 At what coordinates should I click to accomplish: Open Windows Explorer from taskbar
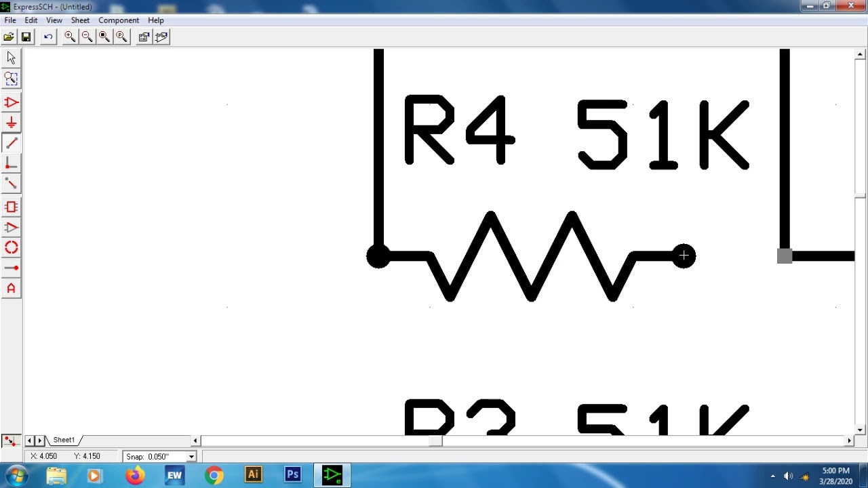click(x=56, y=476)
